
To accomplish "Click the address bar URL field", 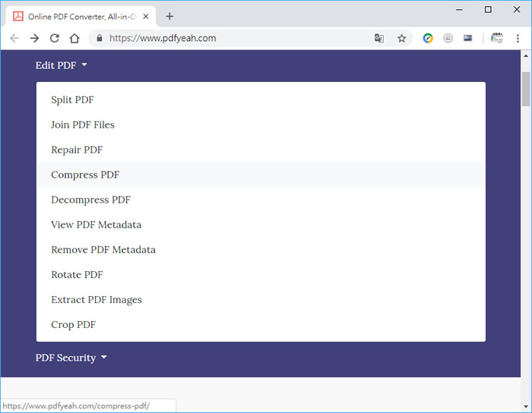I will [228, 38].
